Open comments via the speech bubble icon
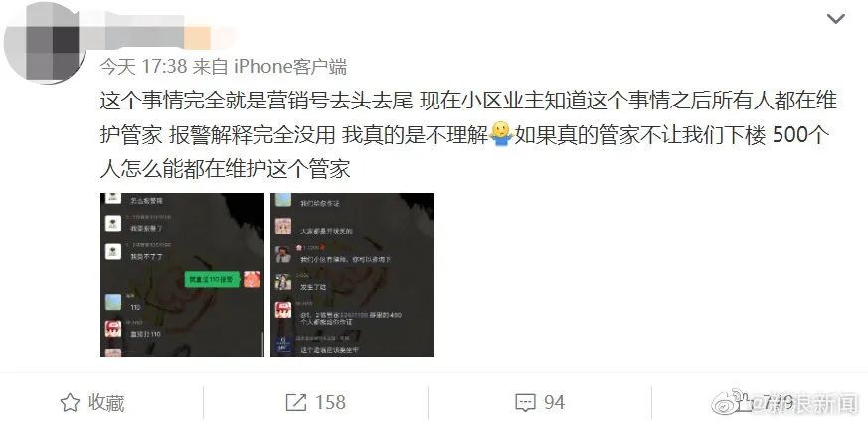868x424 pixels. (525, 403)
